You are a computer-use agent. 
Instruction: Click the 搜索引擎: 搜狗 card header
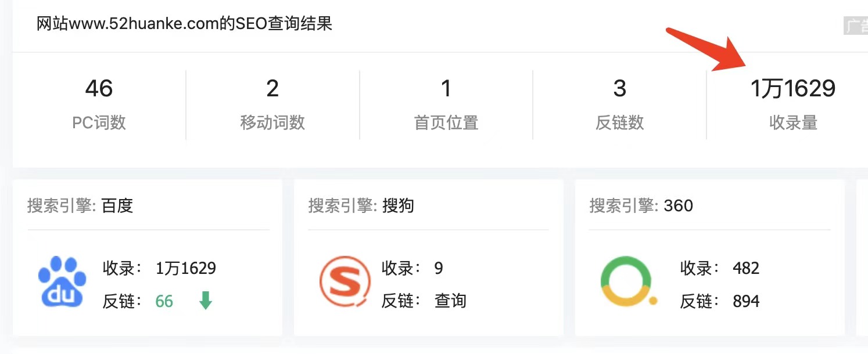(361, 205)
